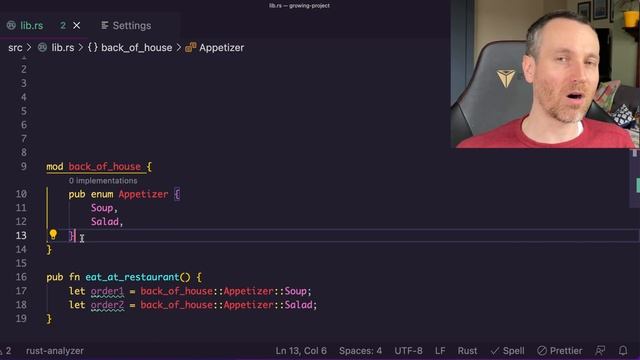This screenshot has height=360, width=640.
Task: Close the lib.rs tab
Action: (x=76, y=25)
